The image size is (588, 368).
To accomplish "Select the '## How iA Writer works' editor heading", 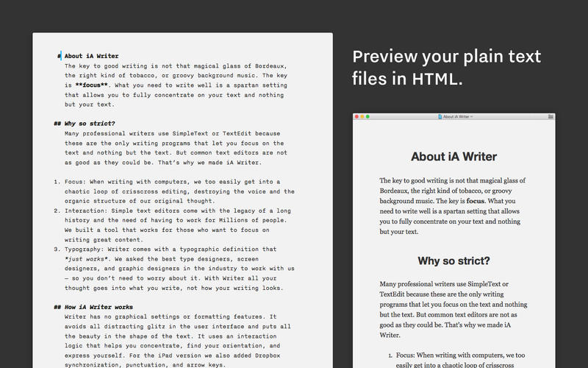I will pyautogui.click(x=98, y=307).
